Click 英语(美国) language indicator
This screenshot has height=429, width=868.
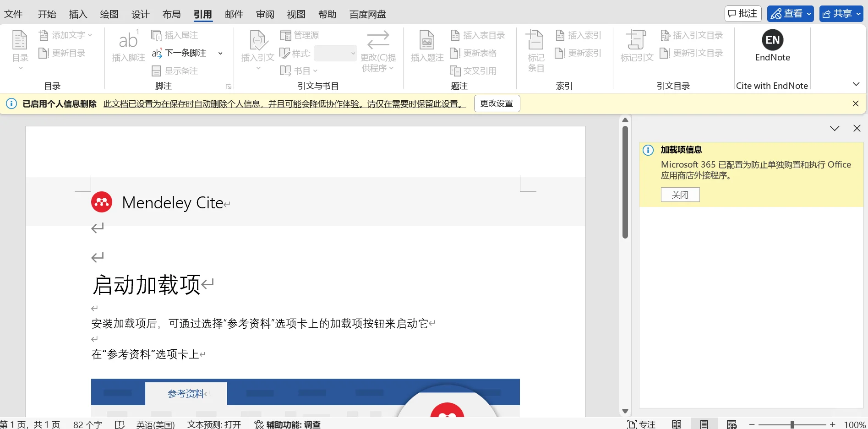click(x=155, y=424)
